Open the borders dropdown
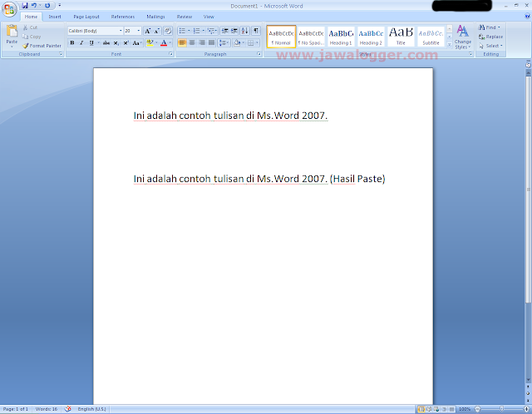The image size is (532, 414). tap(258, 42)
